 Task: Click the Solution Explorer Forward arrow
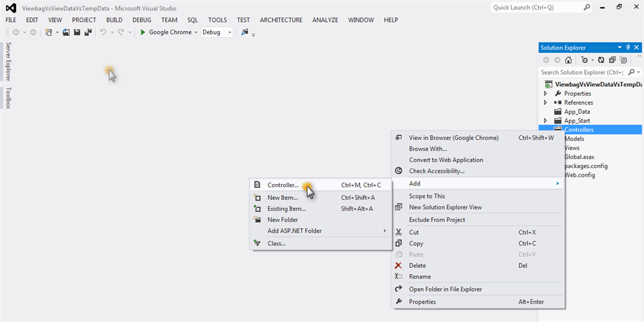point(557,60)
